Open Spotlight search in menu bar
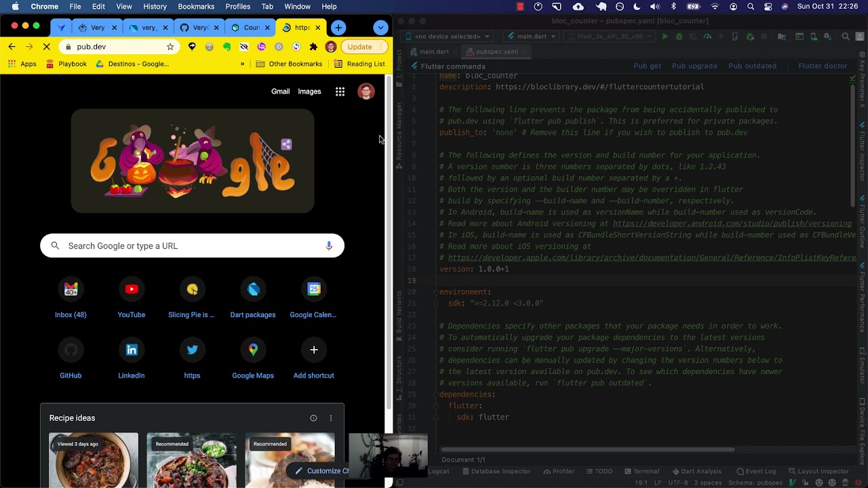868x488 pixels. coord(751,6)
